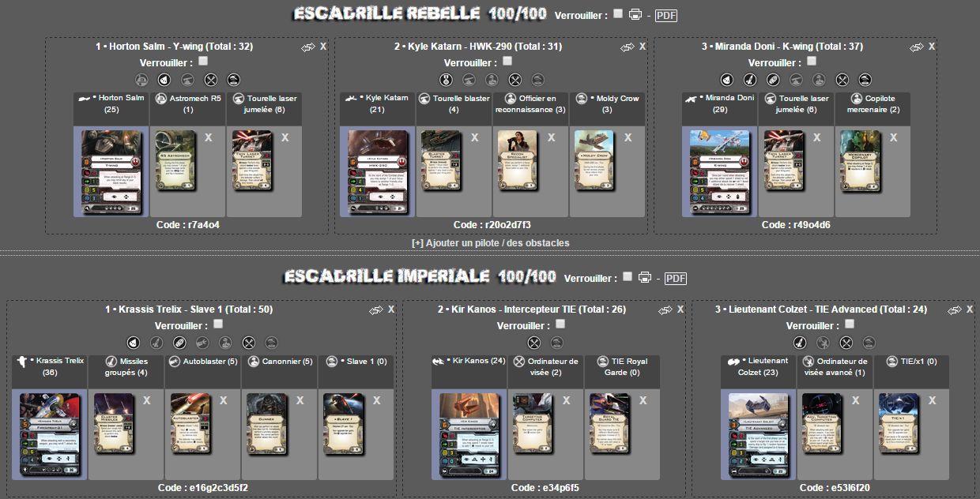Open the Moldy Crow card image
The width and height of the screenshot is (980, 499).
tap(594, 161)
